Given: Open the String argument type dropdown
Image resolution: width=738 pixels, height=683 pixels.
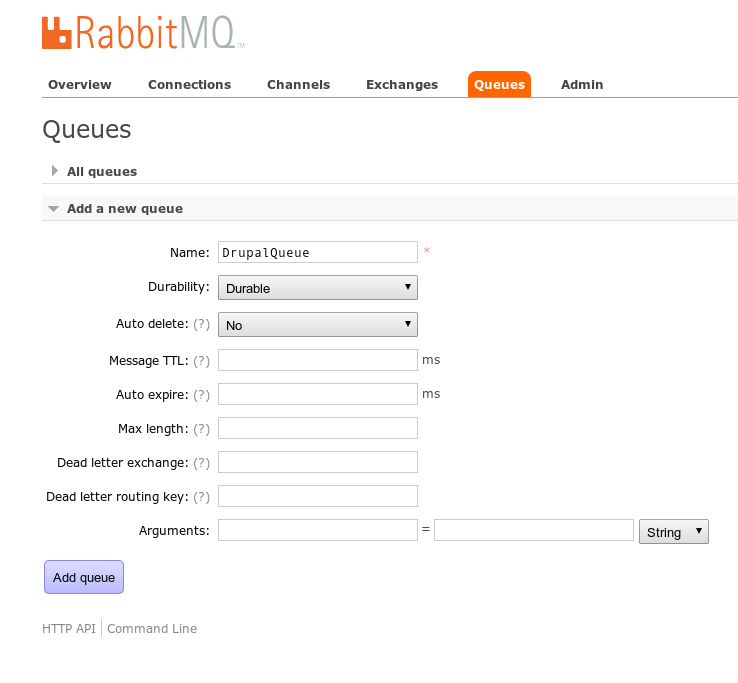Looking at the screenshot, I should point(674,532).
